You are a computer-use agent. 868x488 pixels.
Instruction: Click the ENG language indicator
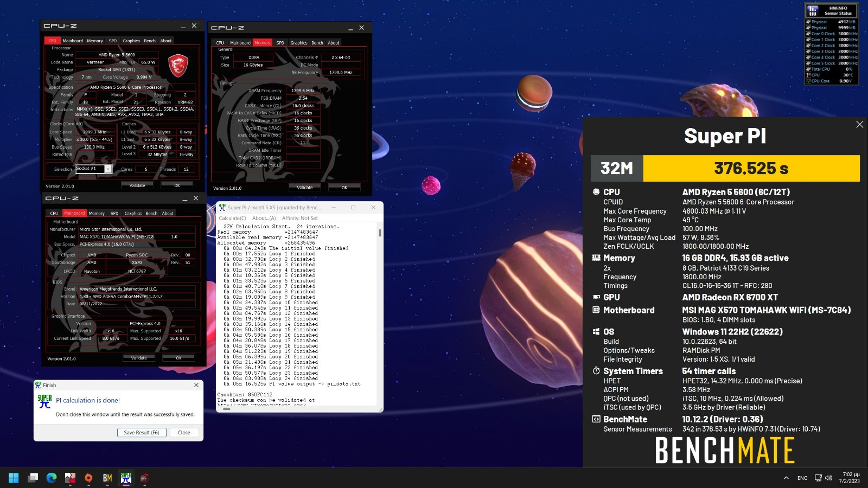coord(802,478)
